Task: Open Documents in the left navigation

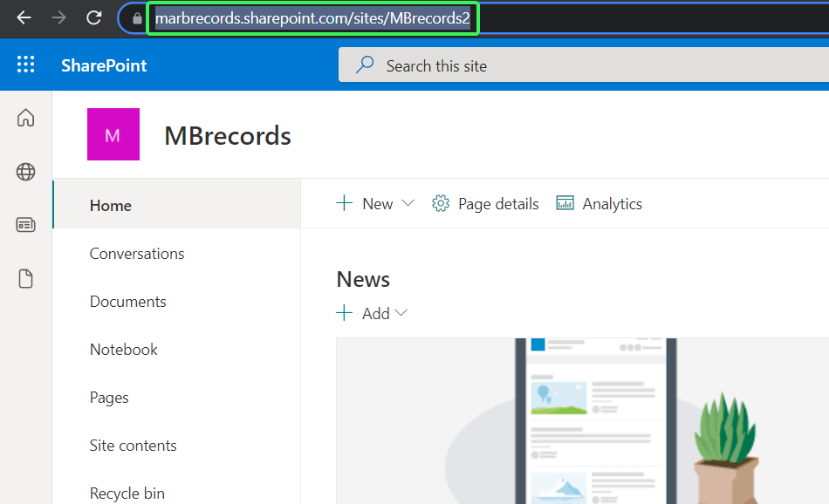Action: coord(128,302)
